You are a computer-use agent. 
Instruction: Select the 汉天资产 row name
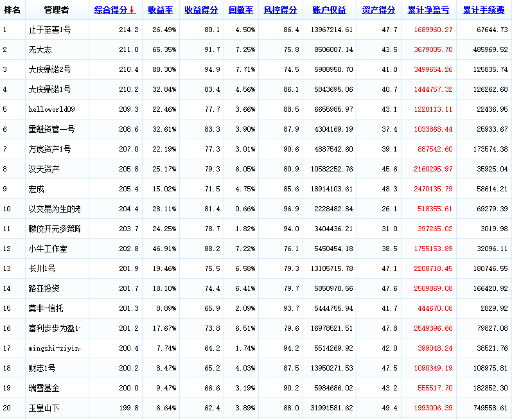point(44,170)
